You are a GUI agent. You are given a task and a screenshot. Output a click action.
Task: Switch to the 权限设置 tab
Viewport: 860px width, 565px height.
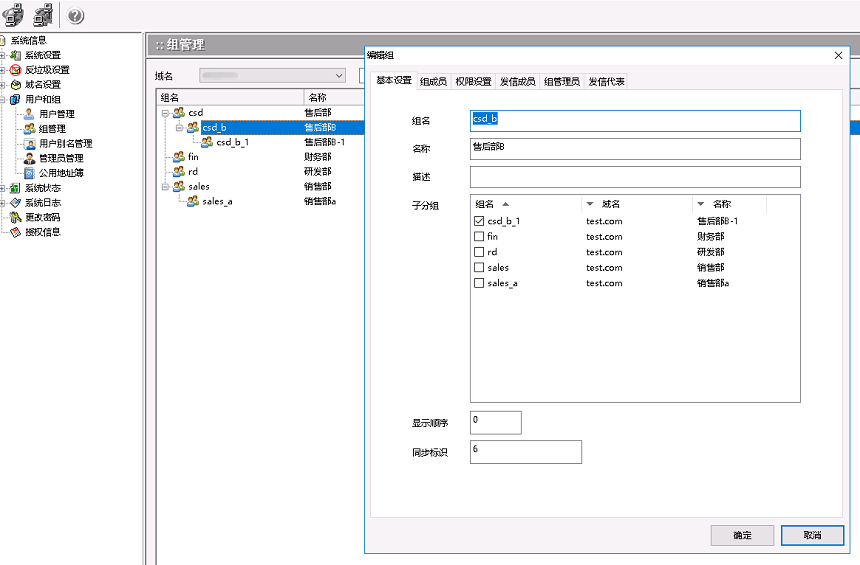click(473, 81)
